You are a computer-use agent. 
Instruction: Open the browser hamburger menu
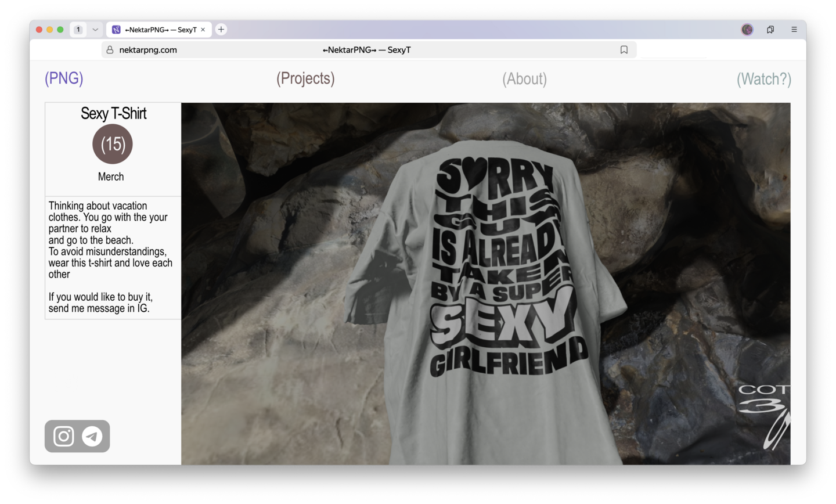794,30
